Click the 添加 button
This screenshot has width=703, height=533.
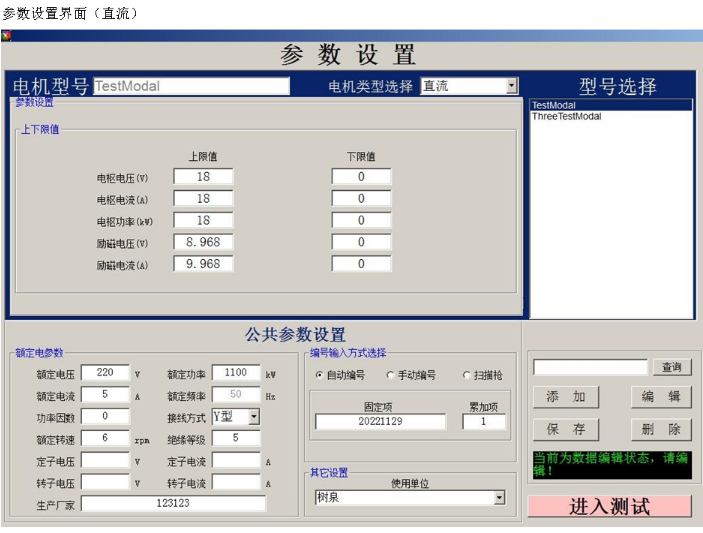tap(565, 397)
